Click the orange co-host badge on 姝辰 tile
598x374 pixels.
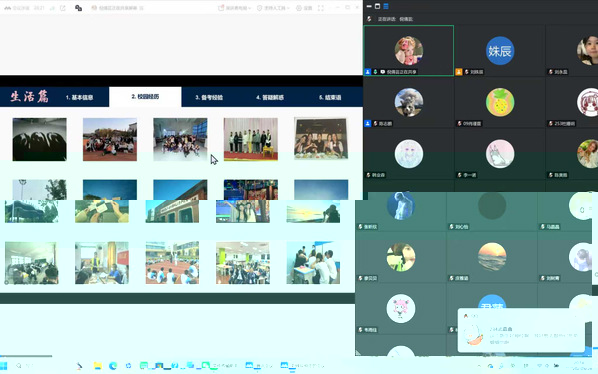tap(459, 72)
